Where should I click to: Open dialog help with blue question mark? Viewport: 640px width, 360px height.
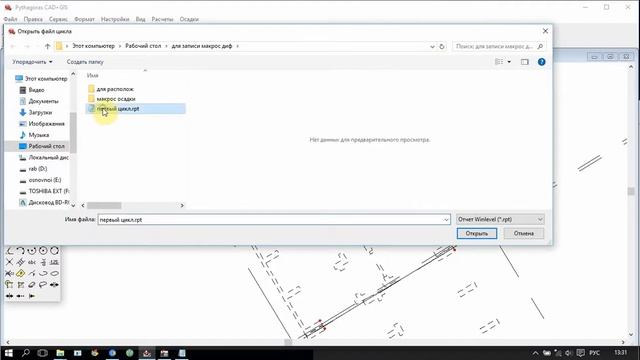pyautogui.click(x=542, y=62)
